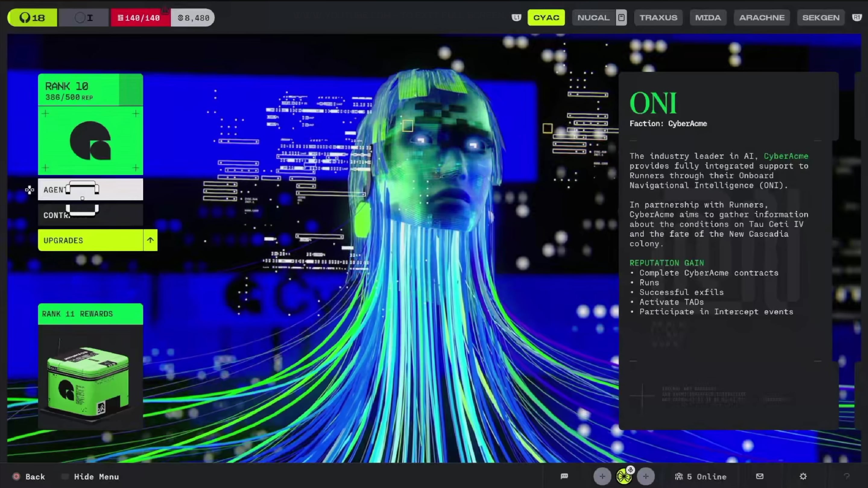The height and width of the screenshot is (488, 868).
Task: Expand the UPGRADES arrow button
Action: 150,240
